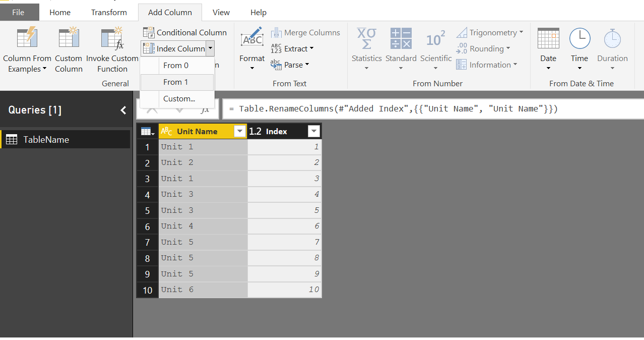Click the Date calendar icon
The height and width of the screenshot is (340, 644).
548,38
